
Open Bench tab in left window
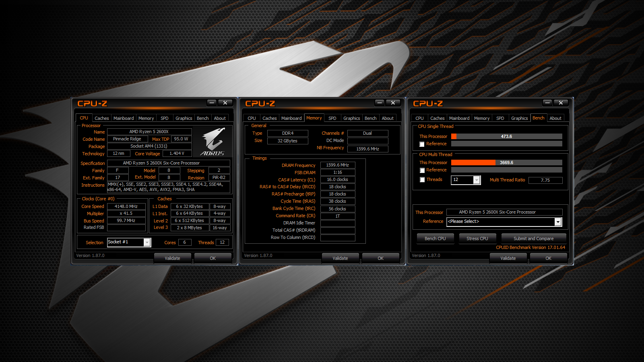coord(203,118)
